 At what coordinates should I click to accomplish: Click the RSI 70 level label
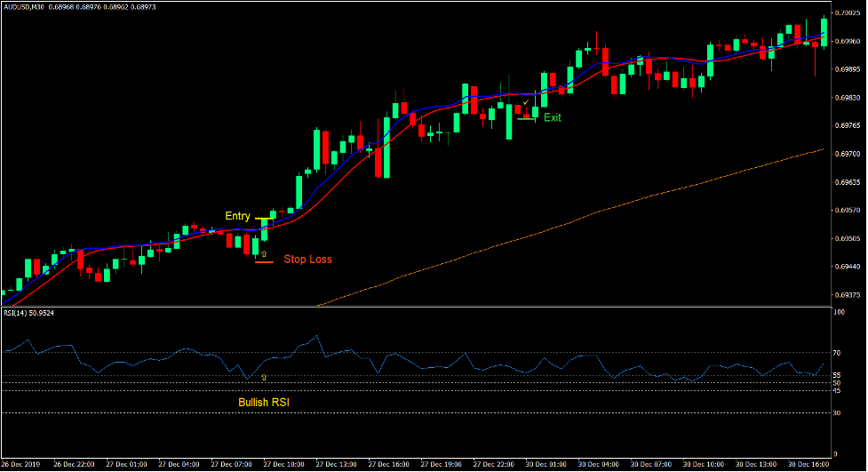click(x=838, y=353)
